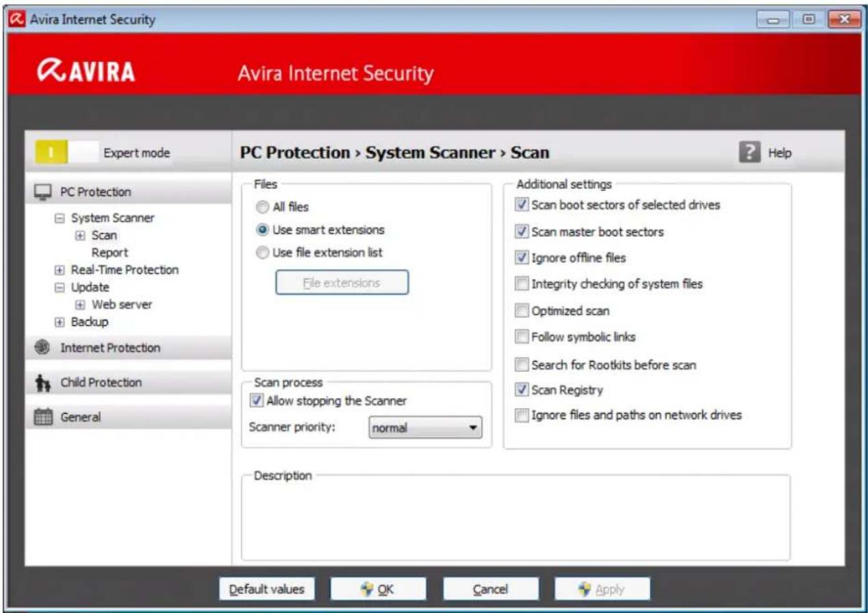Open the Scanner priority dropdown
The height and width of the screenshot is (613, 868).
coord(425,428)
